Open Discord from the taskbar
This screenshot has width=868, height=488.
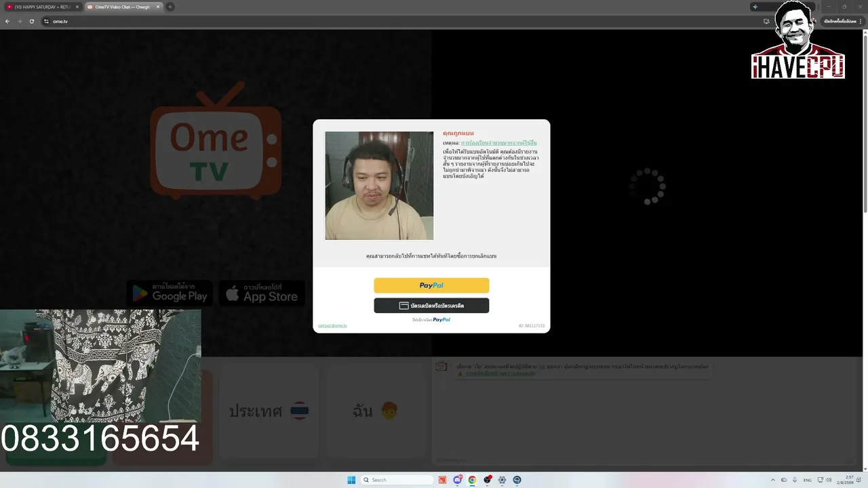point(458,480)
